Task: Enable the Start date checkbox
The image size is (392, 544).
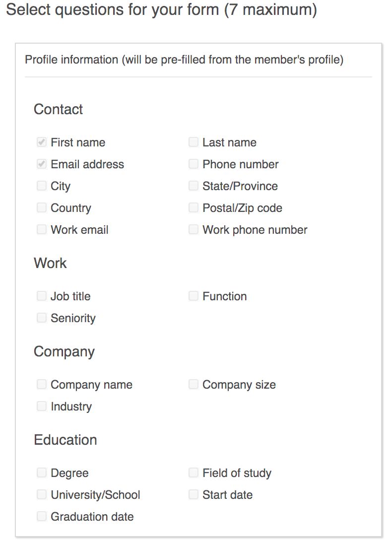Action: (x=194, y=495)
